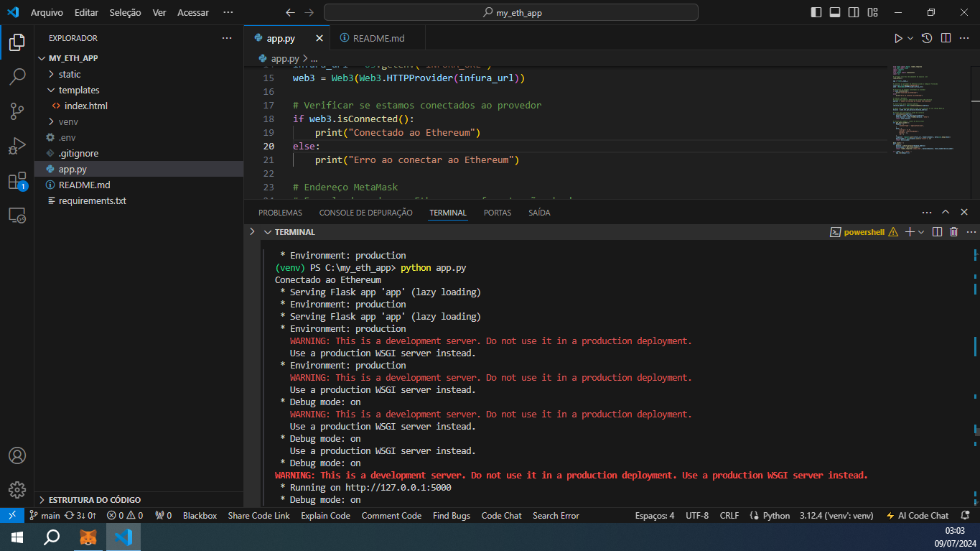Screen dimensions: 980x551
Task: Maximize the panel size with chevron
Action: click(946, 213)
